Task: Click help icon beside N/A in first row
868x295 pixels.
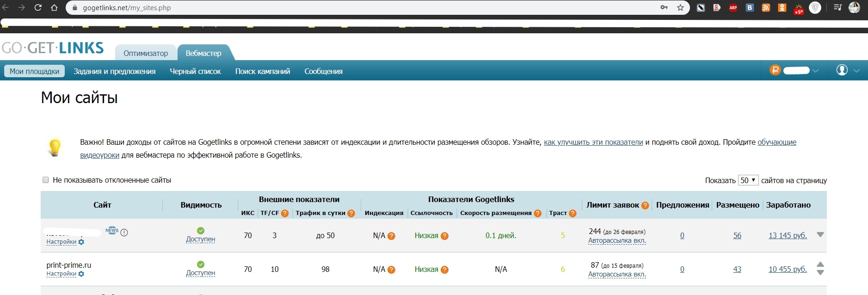Action: pyautogui.click(x=391, y=236)
